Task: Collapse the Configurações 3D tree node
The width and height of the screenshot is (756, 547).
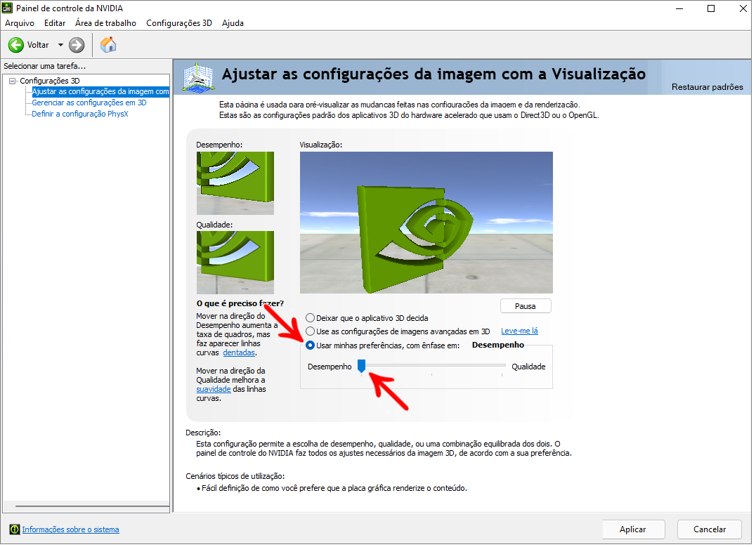Action: (13, 81)
